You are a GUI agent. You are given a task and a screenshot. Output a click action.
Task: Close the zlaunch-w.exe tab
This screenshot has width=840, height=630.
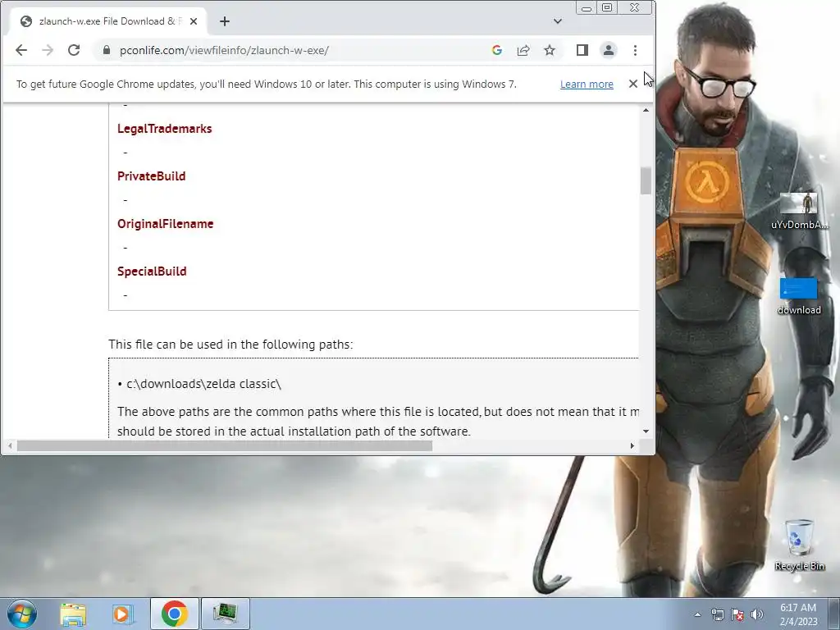[x=194, y=21]
